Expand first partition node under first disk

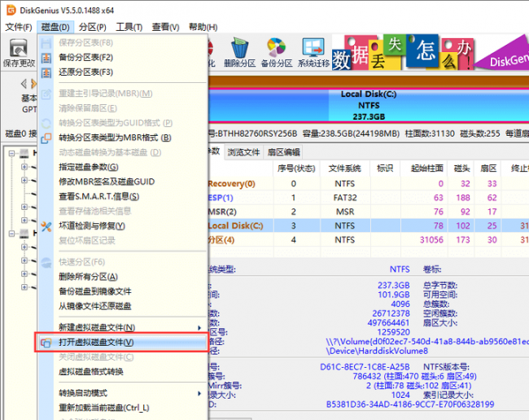coord(24,167)
